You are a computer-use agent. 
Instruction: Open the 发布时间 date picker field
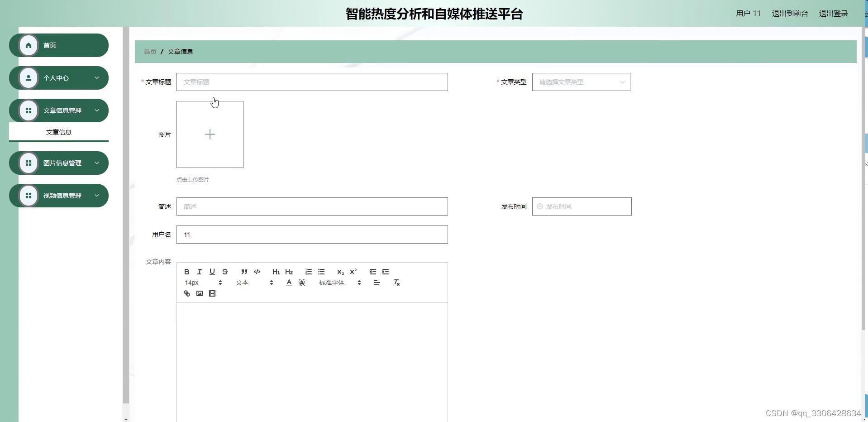point(582,206)
